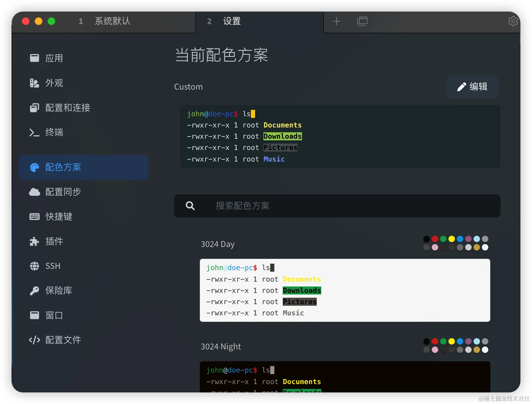
Task: Click the 当前配色方案 heading
Action: 221,55
